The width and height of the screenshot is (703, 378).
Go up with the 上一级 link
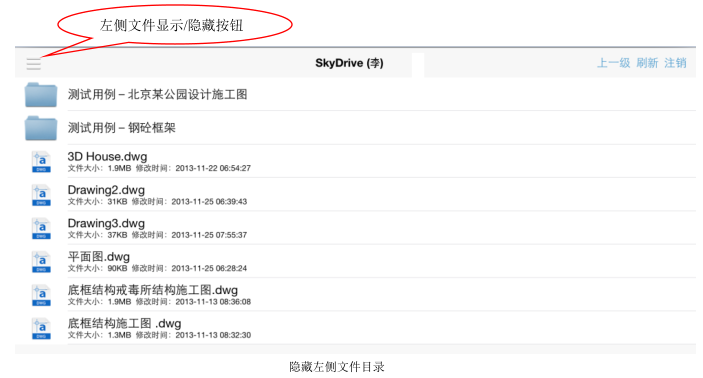[x=614, y=63]
